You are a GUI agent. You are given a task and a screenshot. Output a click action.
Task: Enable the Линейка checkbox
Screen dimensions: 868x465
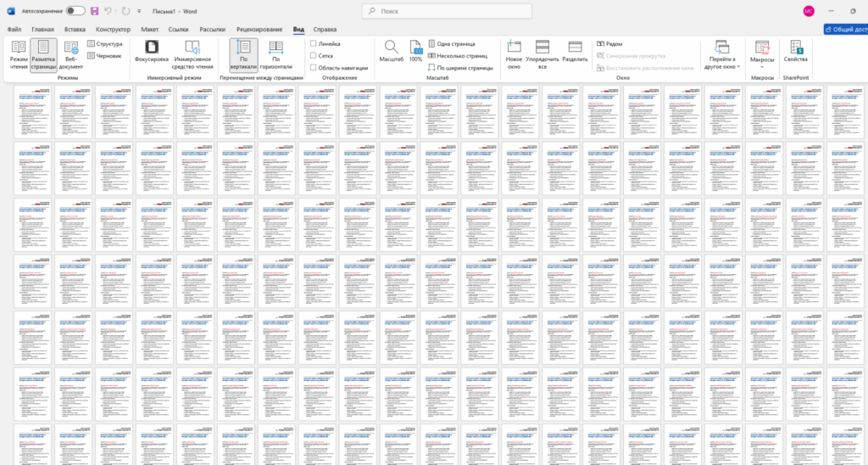point(314,43)
